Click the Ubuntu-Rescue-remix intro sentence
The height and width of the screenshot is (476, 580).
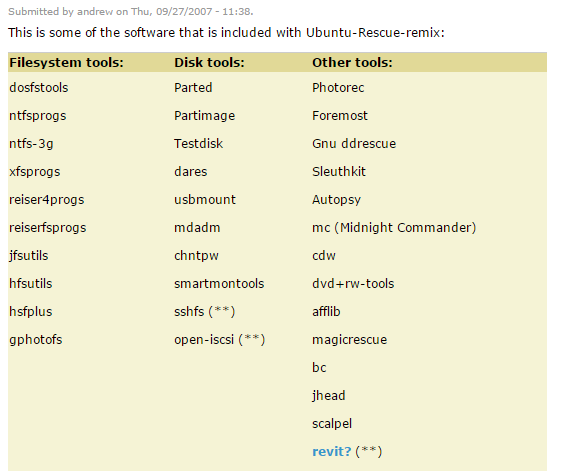(226, 33)
